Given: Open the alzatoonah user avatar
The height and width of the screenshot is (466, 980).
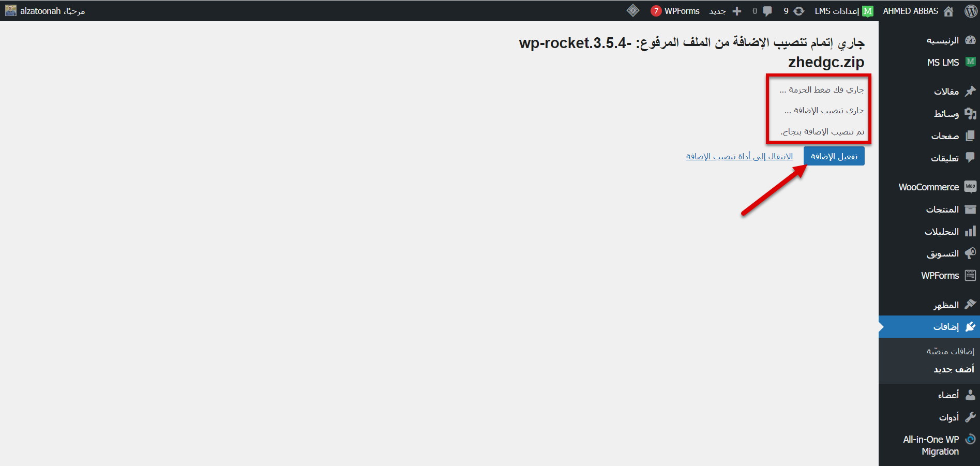Looking at the screenshot, I should coord(11,11).
